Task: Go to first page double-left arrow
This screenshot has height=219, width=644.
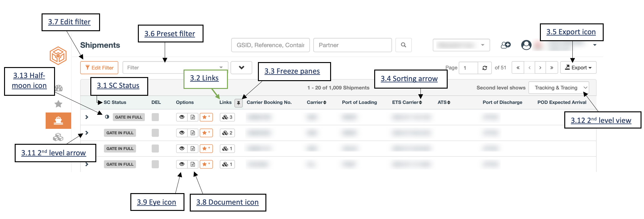Action: (x=518, y=68)
